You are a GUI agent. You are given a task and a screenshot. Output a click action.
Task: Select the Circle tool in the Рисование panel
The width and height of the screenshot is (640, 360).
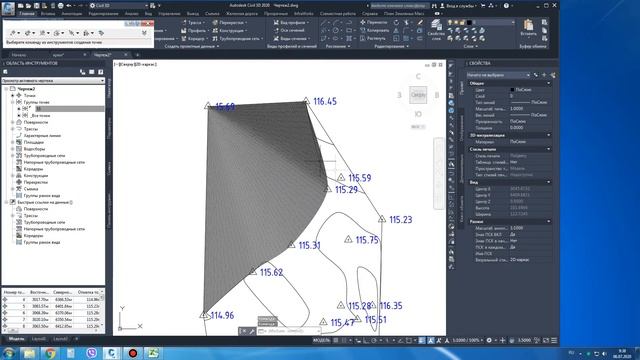pos(336,31)
